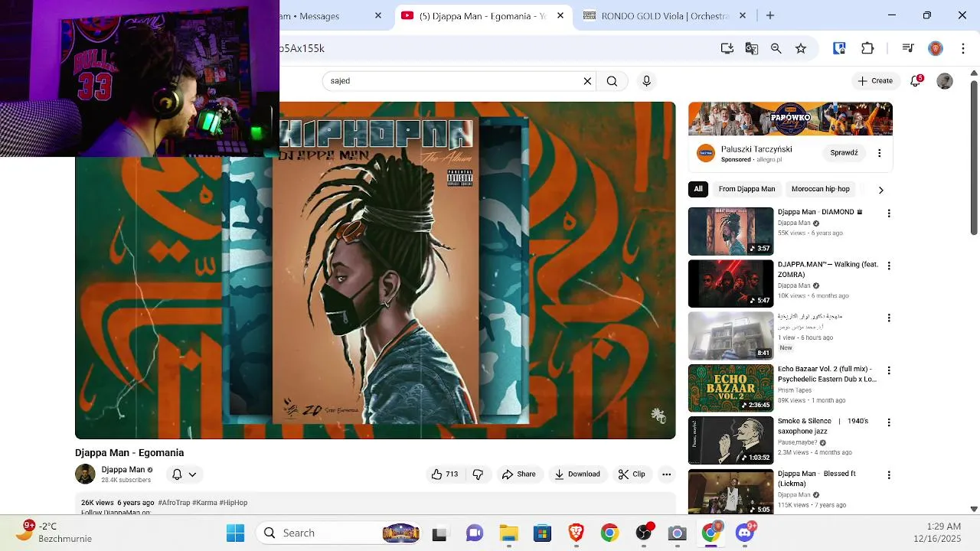Clear the YouTube search box text
The width and height of the screenshot is (980, 551).
[x=587, y=81]
